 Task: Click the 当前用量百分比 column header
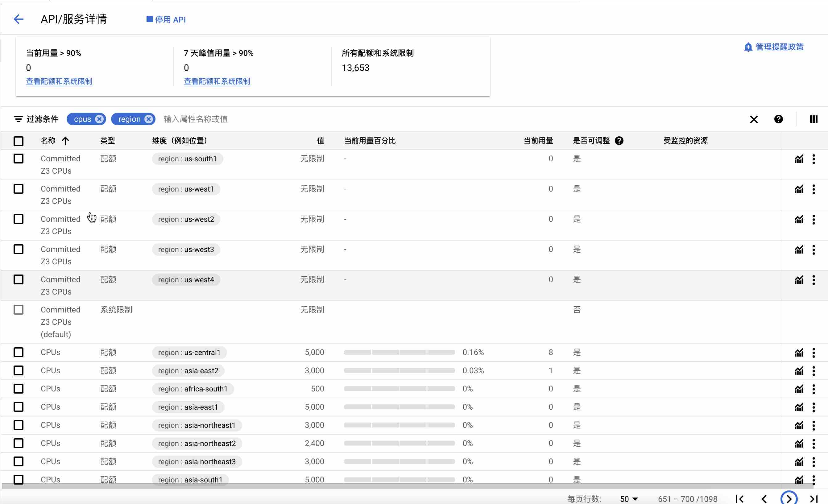(370, 140)
